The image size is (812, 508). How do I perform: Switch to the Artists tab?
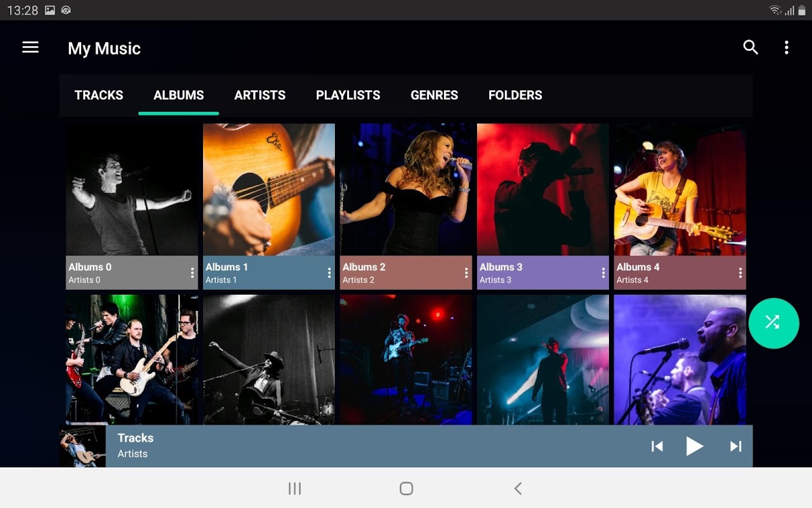(260, 96)
